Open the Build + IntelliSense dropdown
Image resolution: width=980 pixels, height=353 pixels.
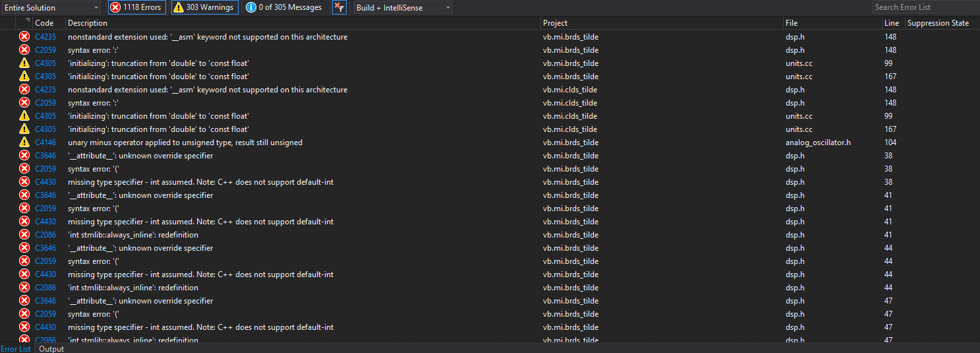coord(403,7)
